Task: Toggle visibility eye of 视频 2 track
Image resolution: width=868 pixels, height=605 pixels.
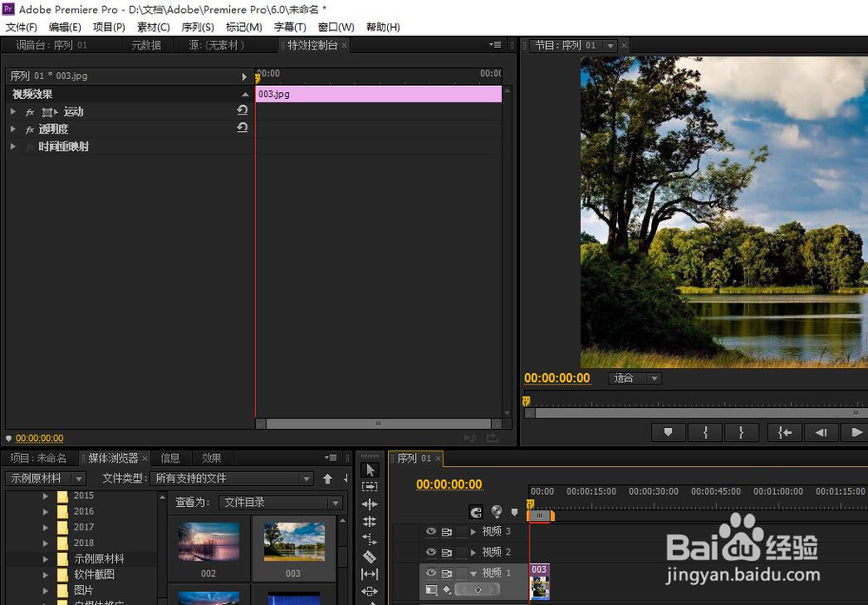Action: (431, 552)
